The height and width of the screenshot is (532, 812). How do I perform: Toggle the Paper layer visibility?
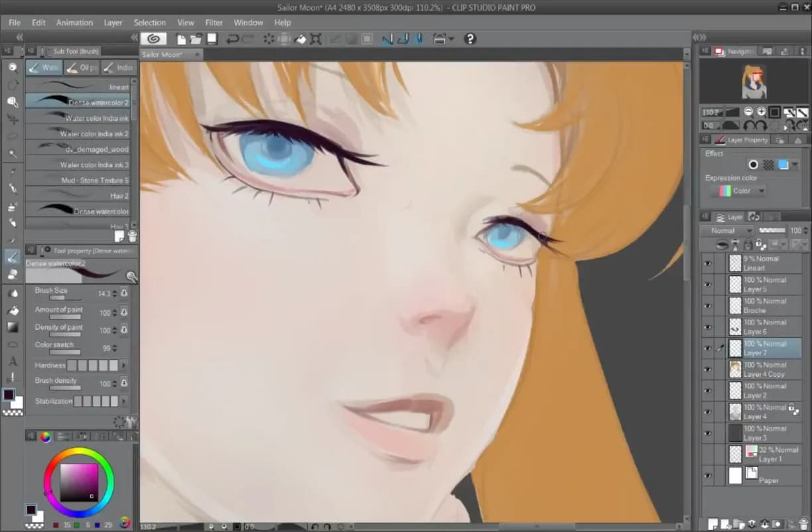pyautogui.click(x=708, y=476)
